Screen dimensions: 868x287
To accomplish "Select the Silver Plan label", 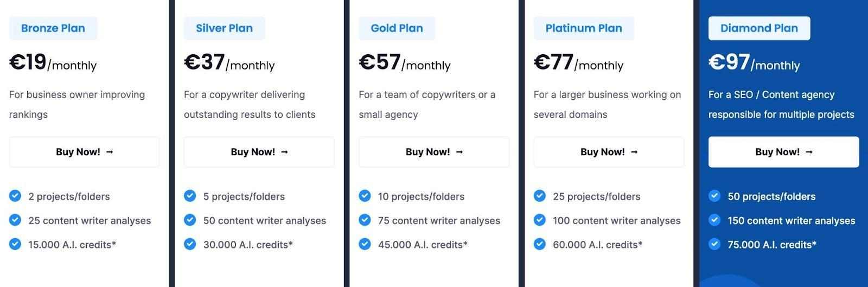I will pyautogui.click(x=224, y=28).
